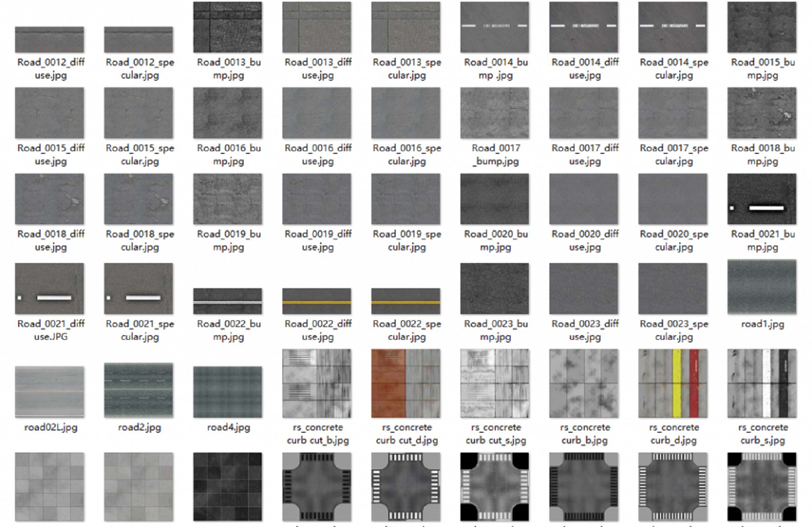Pick the Road_0014_diffuse.jpg texture
Image resolution: width=812 pixels, height=527 pixels.
(x=584, y=27)
